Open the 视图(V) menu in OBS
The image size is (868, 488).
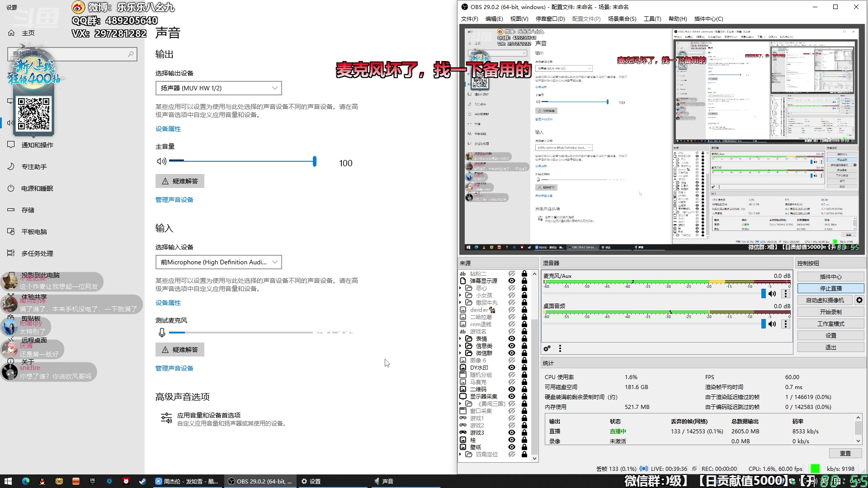(519, 19)
